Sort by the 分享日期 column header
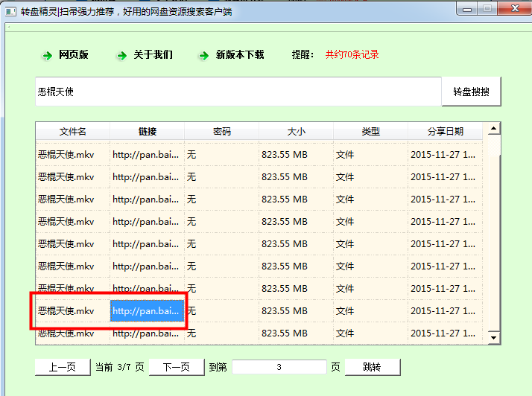 pyautogui.click(x=445, y=131)
